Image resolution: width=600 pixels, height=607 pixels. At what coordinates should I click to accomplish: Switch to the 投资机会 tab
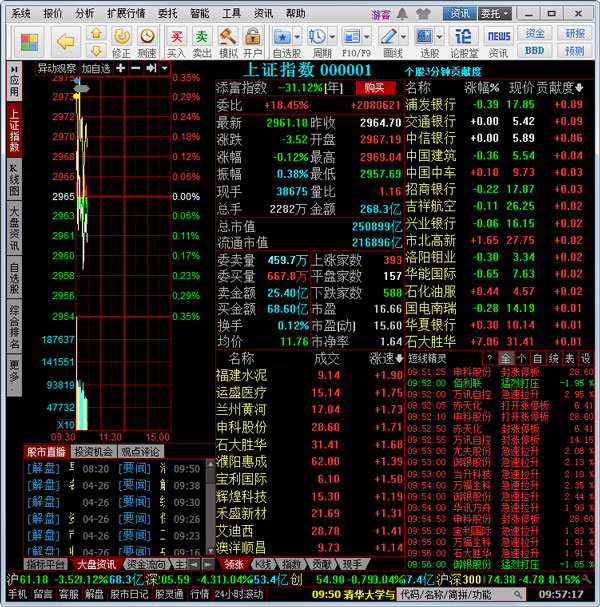click(93, 451)
